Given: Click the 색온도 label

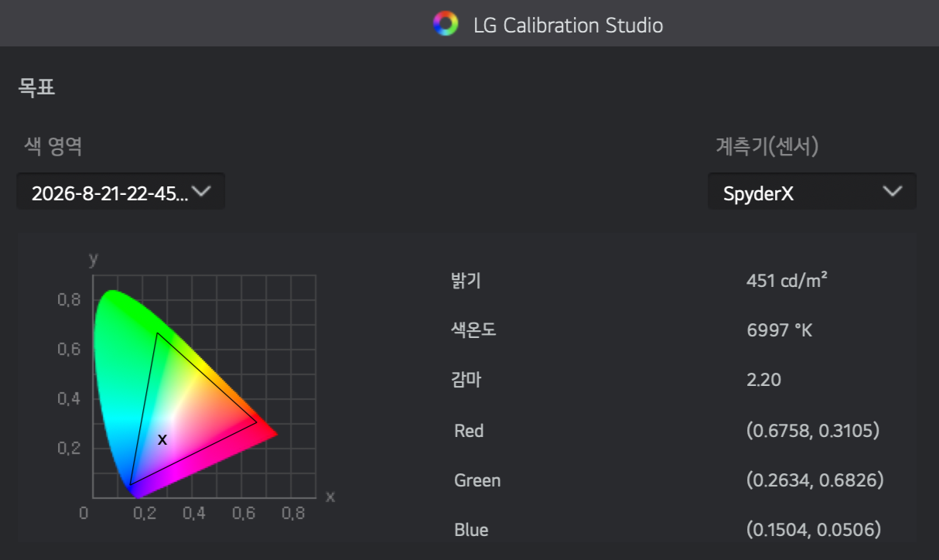Looking at the screenshot, I should pos(473,330).
